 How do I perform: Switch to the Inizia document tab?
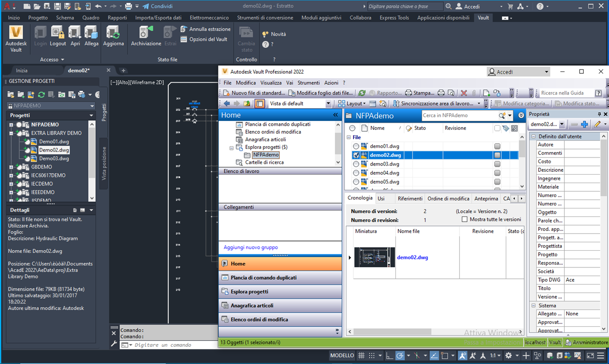(x=21, y=70)
